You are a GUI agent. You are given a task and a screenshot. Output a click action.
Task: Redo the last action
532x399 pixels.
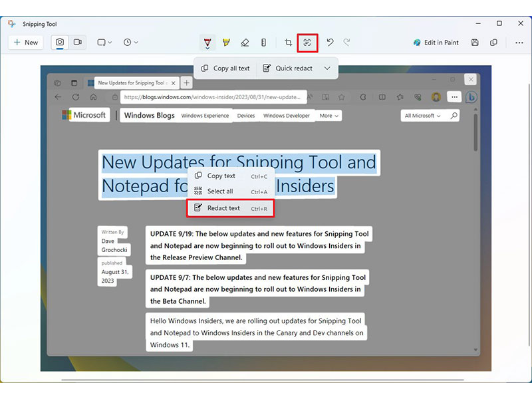point(346,43)
